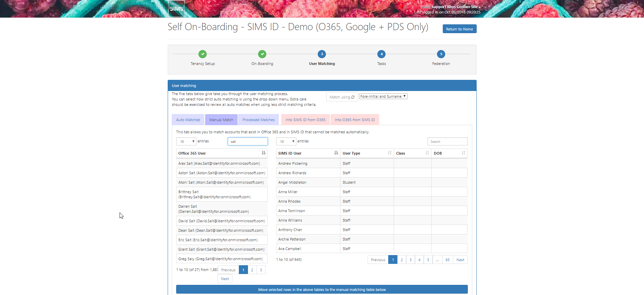
Task: Select the Atoni Salt Office 365 row
Action: pos(222,182)
